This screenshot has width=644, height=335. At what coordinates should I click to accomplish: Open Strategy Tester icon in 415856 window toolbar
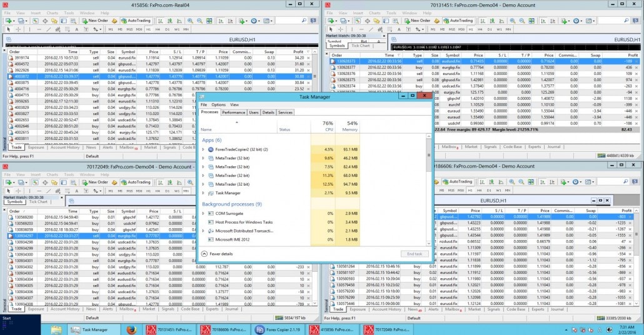74,21
